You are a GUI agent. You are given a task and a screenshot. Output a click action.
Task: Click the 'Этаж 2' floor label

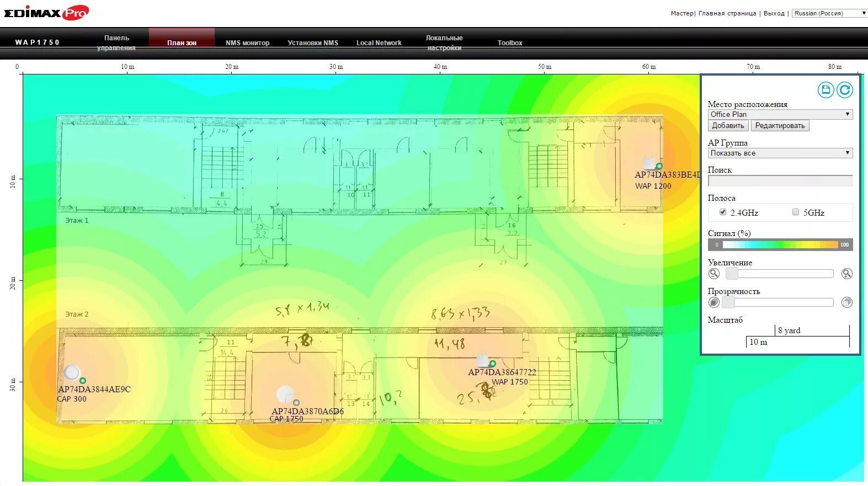77,314
